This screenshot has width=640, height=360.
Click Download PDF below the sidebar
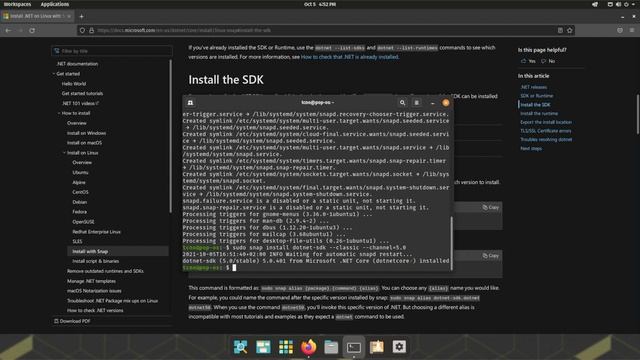click(72, 321)
